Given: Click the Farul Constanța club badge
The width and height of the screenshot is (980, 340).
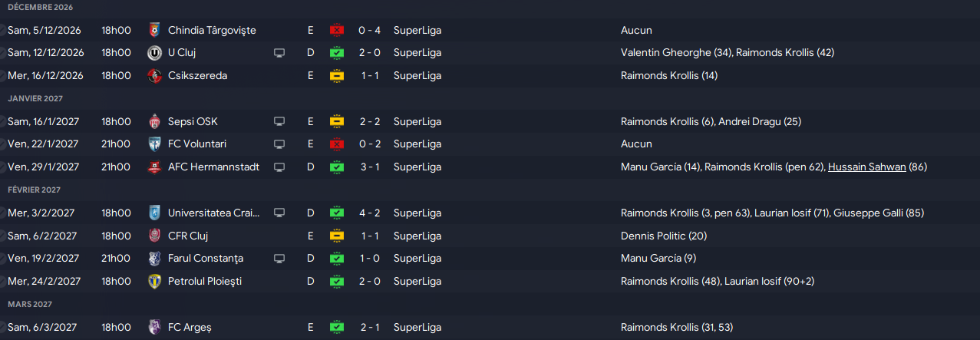Looking at the screenshot, I should pos(154,259).
